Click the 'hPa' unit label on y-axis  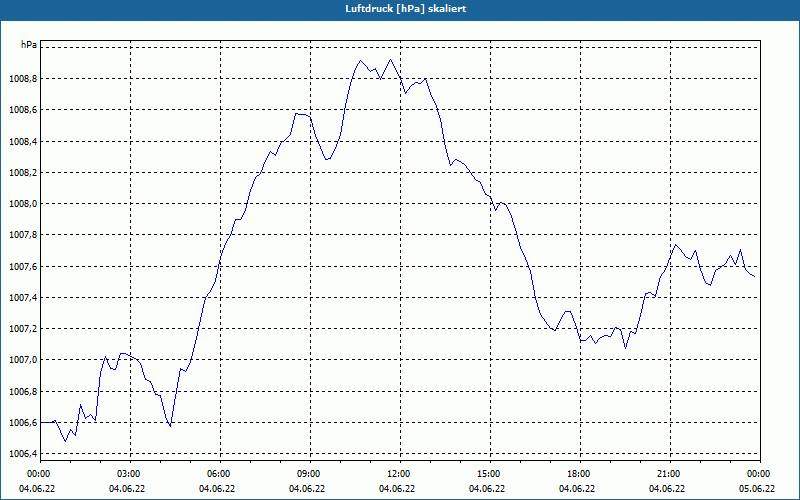click(x=29, y=45)
